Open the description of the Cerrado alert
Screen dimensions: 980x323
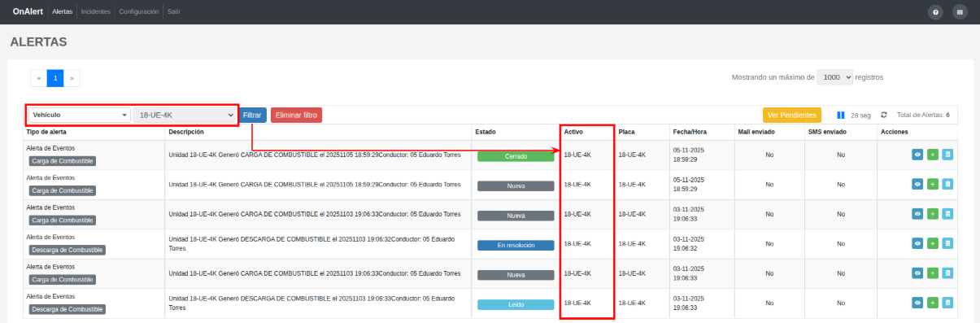(314, 155)
